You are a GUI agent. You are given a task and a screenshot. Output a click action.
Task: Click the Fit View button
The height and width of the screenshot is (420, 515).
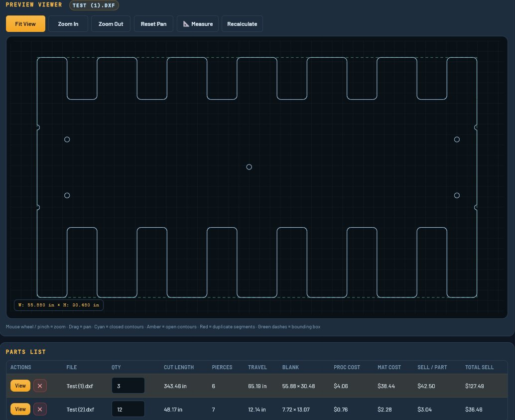[x=25, y=23]
